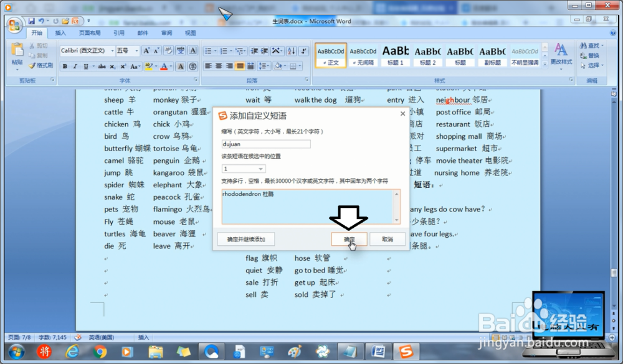Click 确定并继续添加 button
The height and width of the screenshot is (364, 623).
pos(246,240)
